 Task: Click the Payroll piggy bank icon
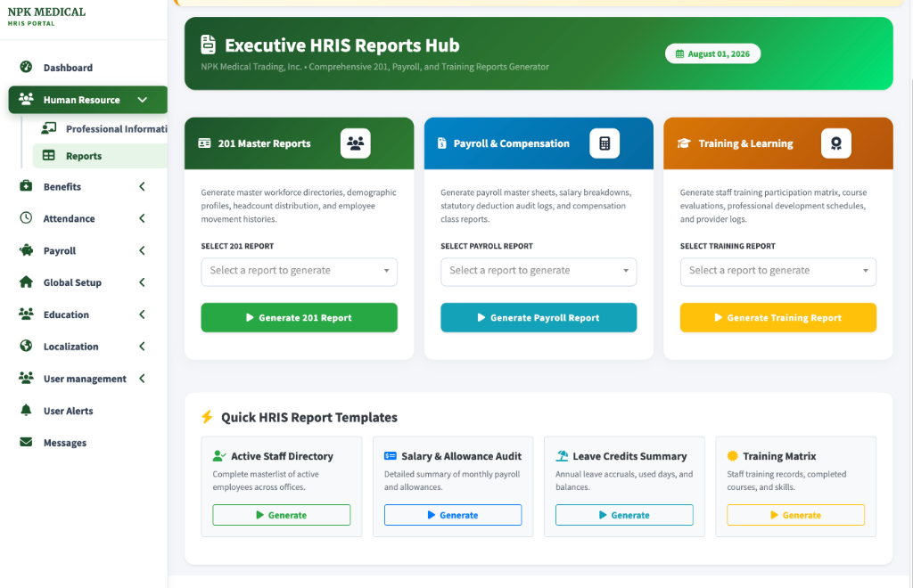click(x=26, y=250)
